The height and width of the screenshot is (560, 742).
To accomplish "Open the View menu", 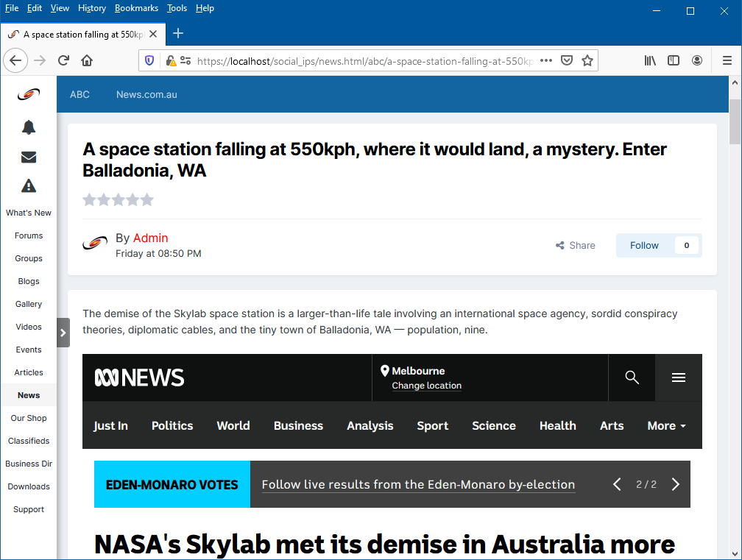I will coord(60,8).
